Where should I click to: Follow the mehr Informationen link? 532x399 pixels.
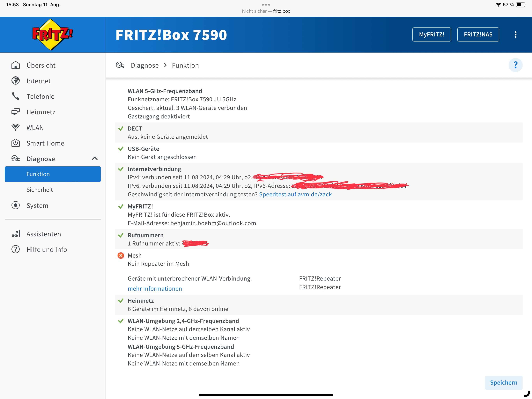[155, 289]
